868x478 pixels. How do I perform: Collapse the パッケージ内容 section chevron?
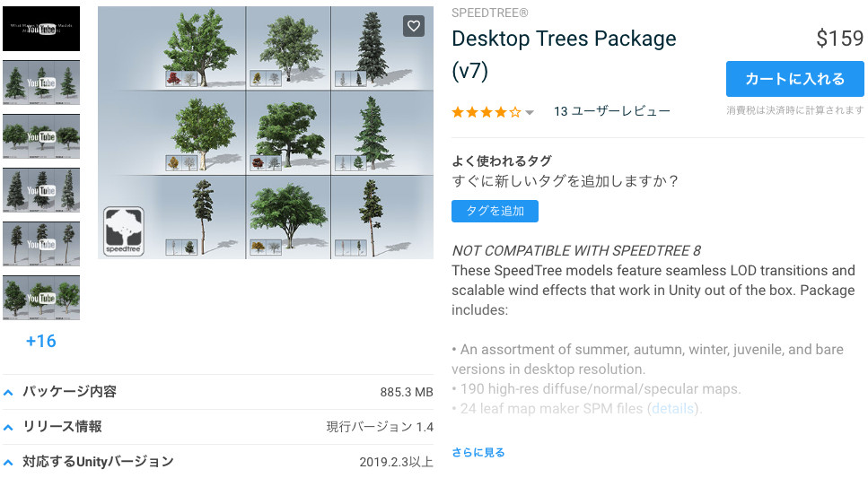[8, 392]
